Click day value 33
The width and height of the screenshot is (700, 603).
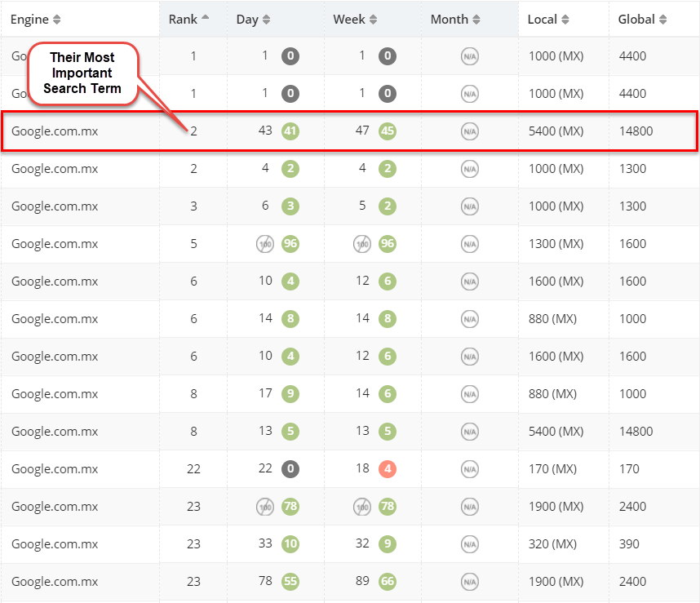pos(265,543)
